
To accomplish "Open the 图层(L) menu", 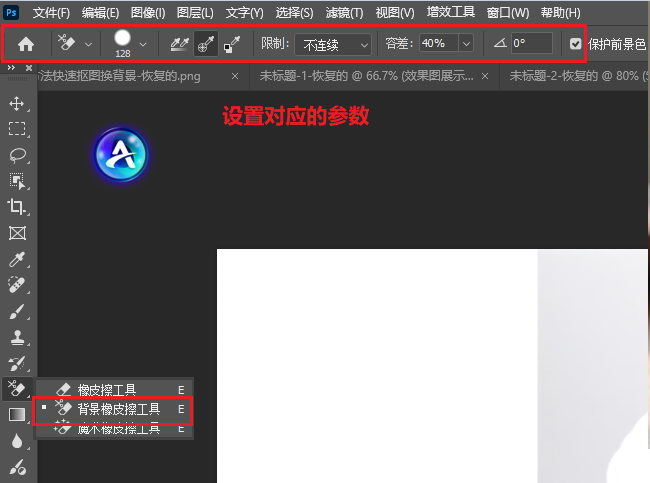I will [x=195, y=13].
